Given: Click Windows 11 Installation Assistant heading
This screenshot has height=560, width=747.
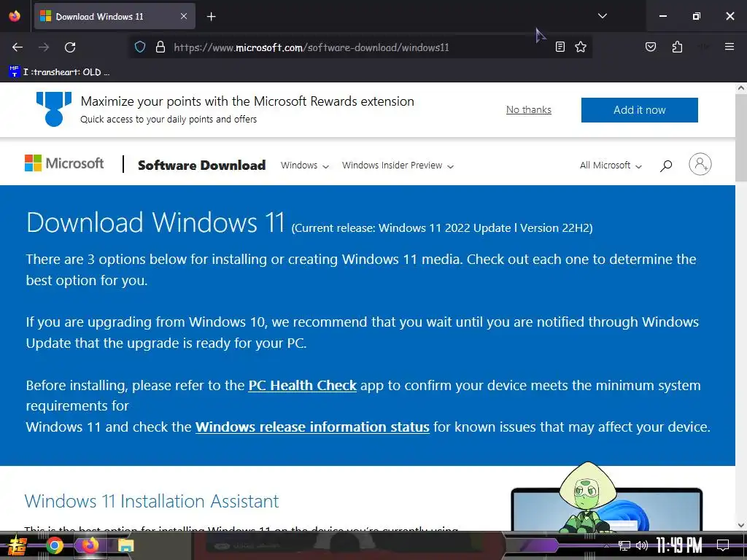Looking at the screenshot, I should (x=152, y=501).
